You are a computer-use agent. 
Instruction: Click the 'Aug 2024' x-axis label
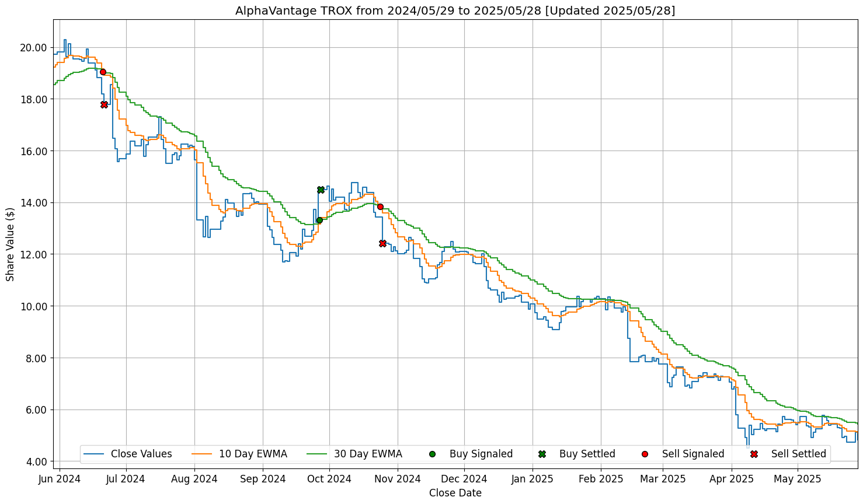(x=194, y=479)
